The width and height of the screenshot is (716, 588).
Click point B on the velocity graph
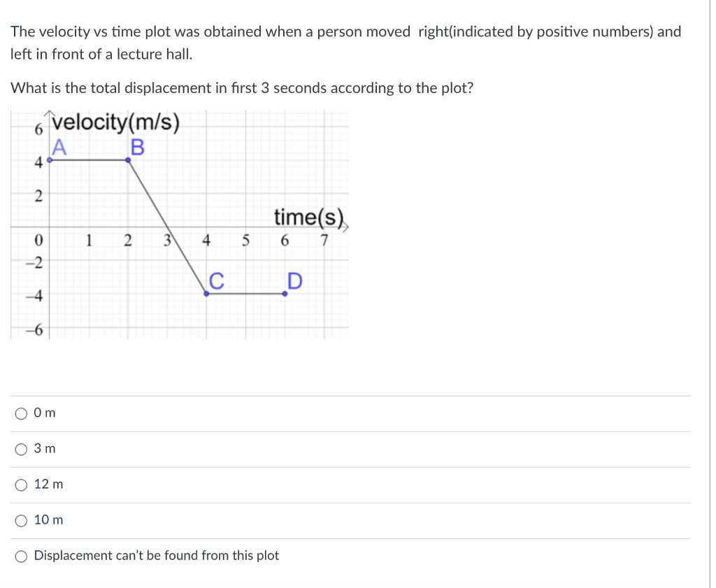point(128,159)
